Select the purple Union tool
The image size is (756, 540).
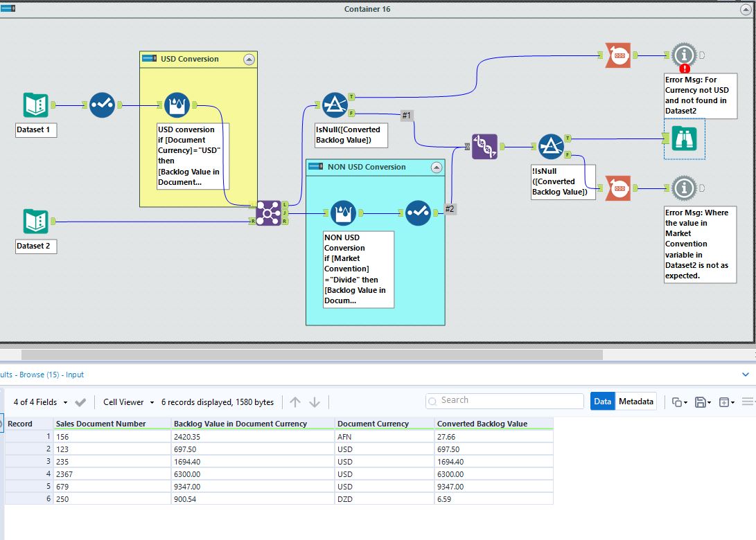point(483,147)
